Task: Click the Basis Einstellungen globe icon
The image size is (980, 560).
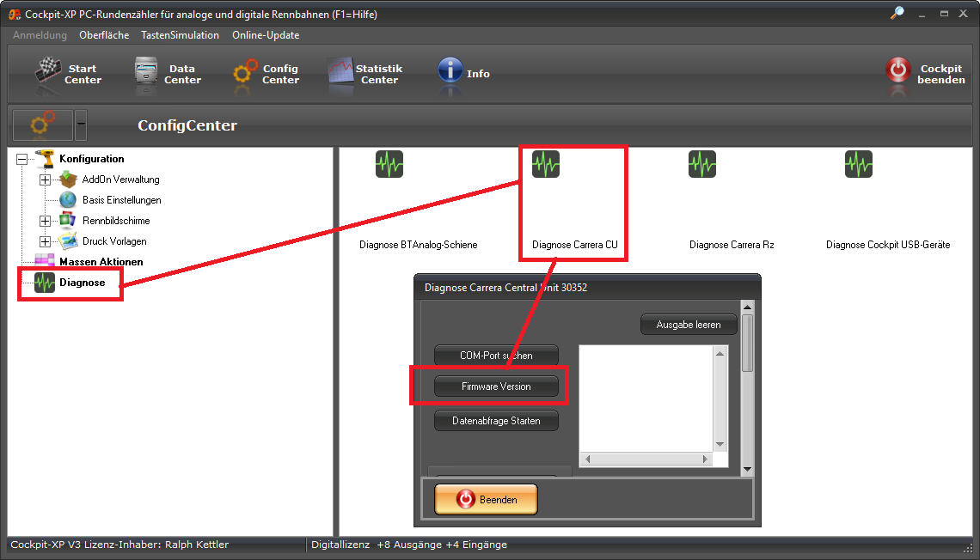Action: pos(68,200)
